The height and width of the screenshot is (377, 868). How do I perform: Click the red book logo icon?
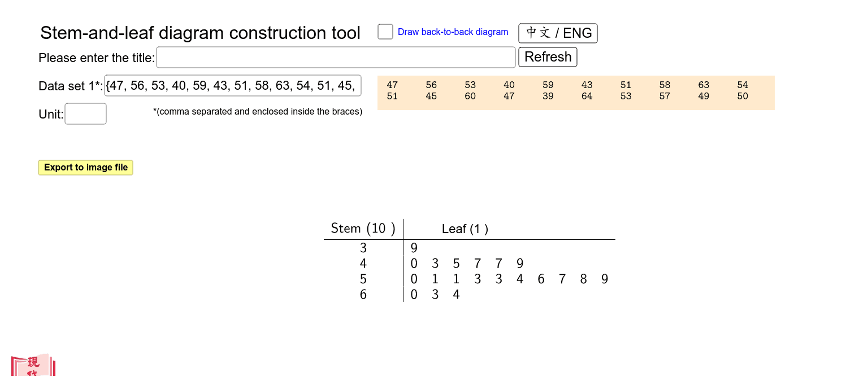33,365
